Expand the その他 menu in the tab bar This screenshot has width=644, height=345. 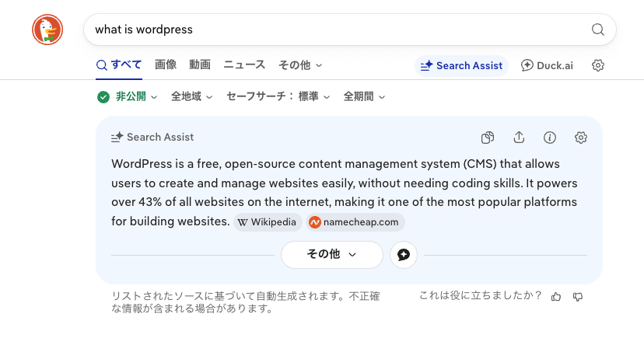tap(300, 65)
